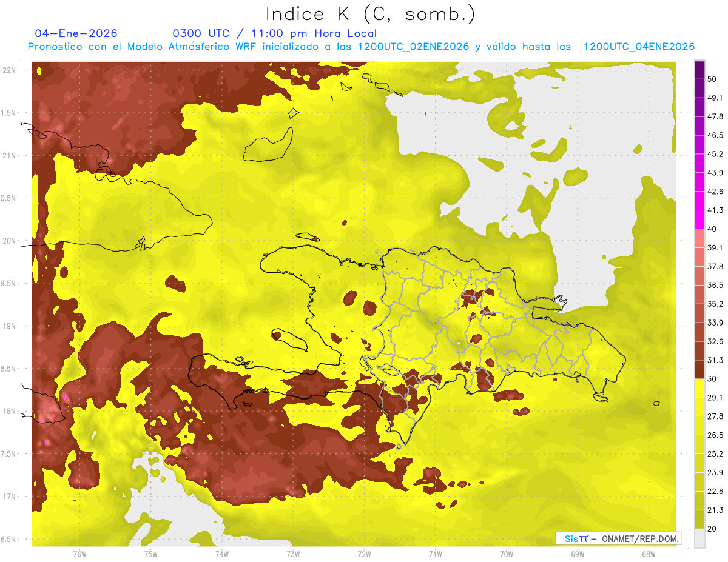Click the "75W" longitude axis label
728x562 pixels.
pos(150,554)
